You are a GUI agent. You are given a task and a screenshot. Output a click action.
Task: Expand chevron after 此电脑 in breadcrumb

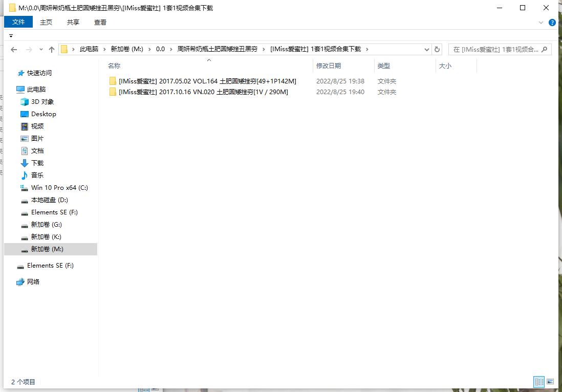pos(104,49)
